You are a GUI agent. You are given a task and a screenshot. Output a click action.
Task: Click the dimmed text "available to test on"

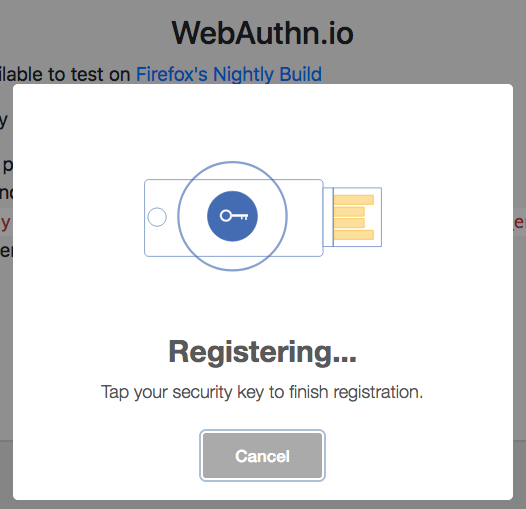(65, 74)
